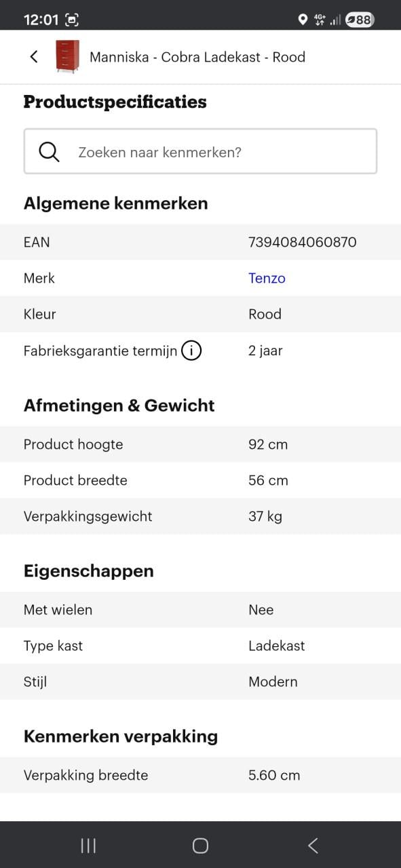Image resolution: width=401 pixels, height=868 pixels.
Task: Tap the red Ladekast product thumbnail
Action: [68, 57]
